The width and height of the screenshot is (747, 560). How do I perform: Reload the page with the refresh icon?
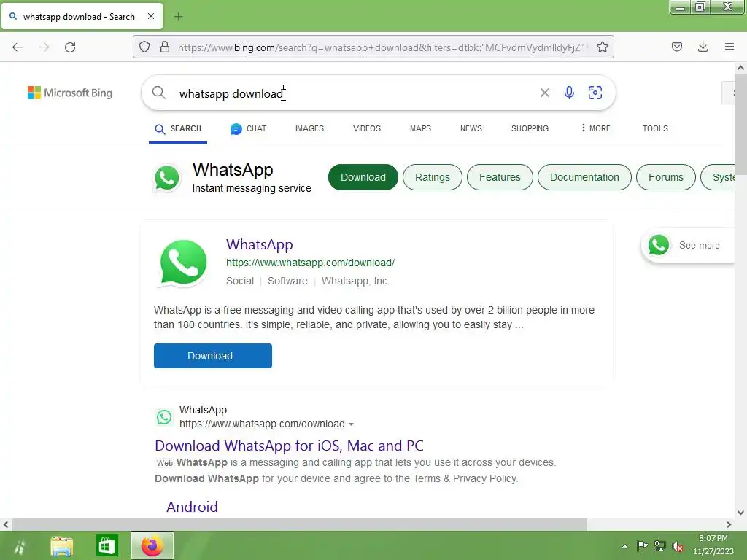click(70, 47)
